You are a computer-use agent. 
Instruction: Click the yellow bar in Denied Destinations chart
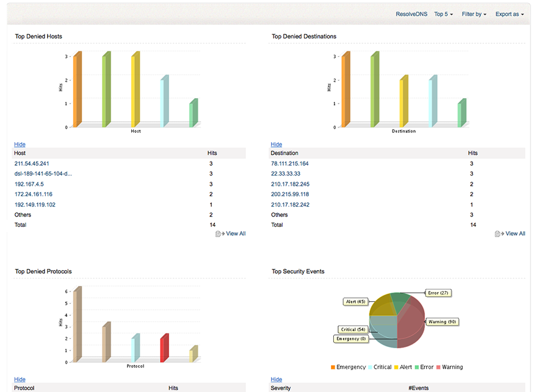403,101
